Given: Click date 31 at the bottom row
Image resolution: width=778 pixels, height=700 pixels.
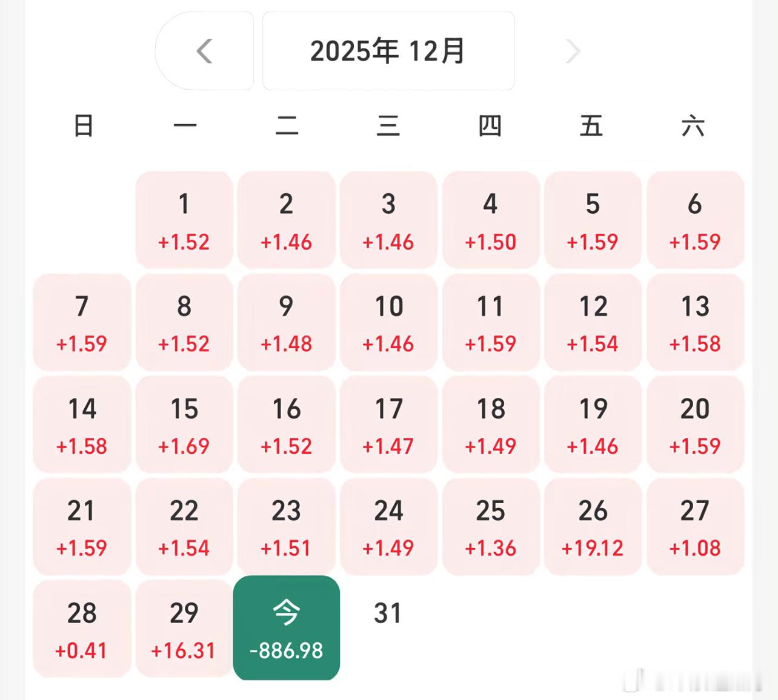Looking at the screenshot, I should click(388, 613).
